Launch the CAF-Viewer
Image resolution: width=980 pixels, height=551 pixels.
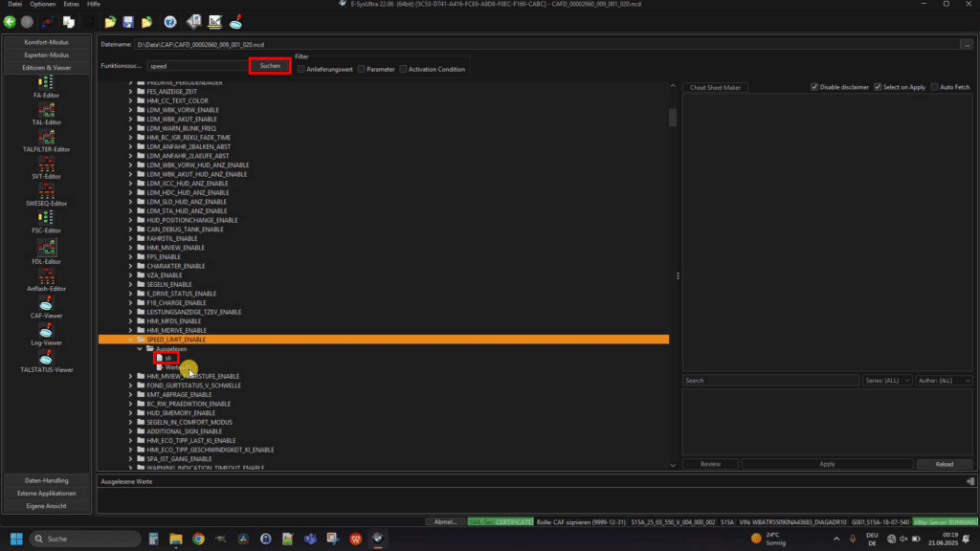[46, 307]
